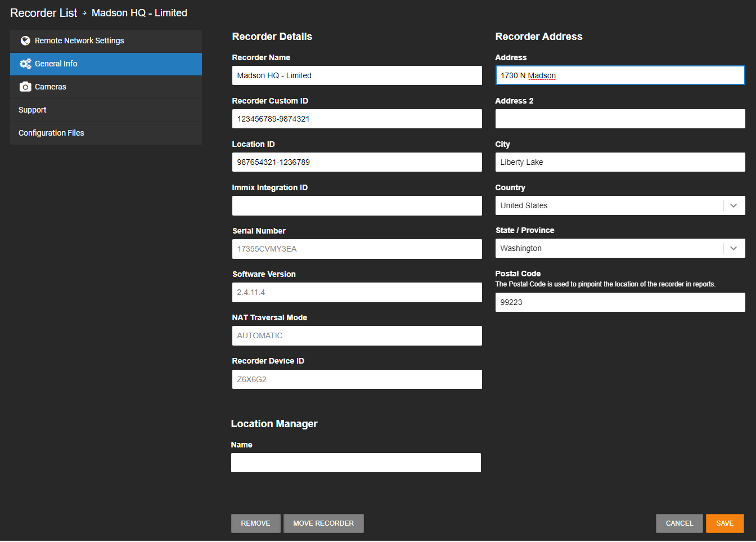
Task: Click the Madson HQ - Limited breadcrumb title
Action: pyautogui.click(x=139, y=13)
